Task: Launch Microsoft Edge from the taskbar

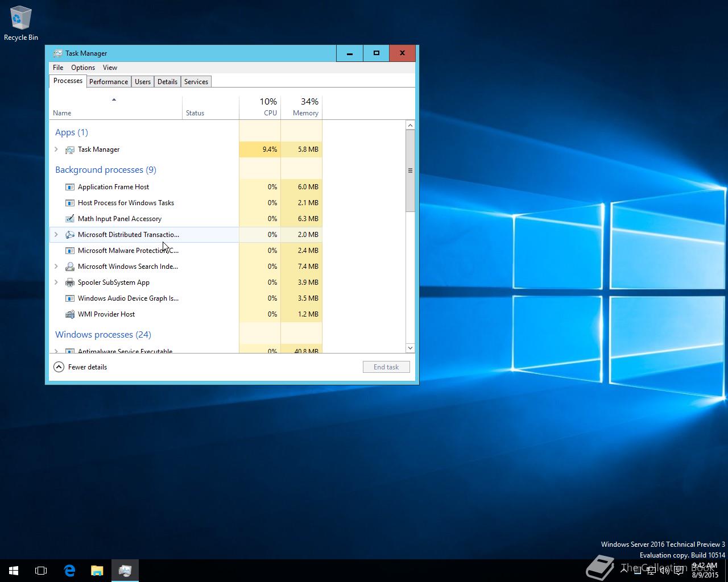Action: click(69, 571)
